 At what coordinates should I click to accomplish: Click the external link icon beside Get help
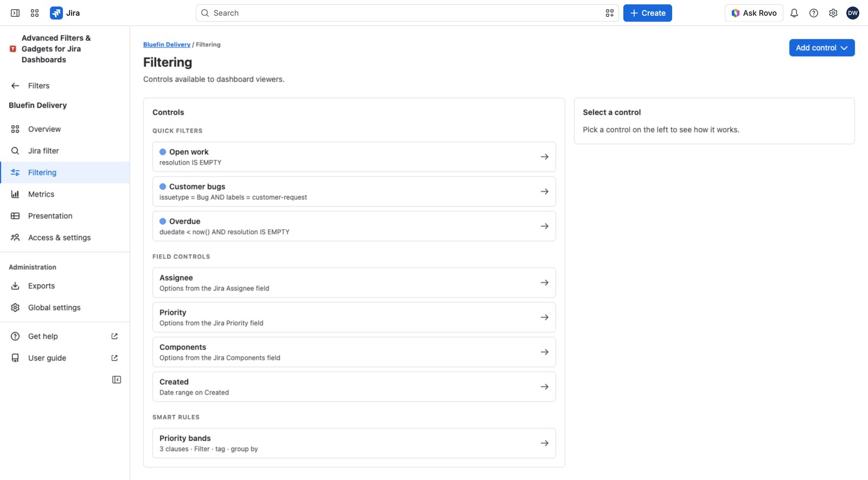click(114, 336)
